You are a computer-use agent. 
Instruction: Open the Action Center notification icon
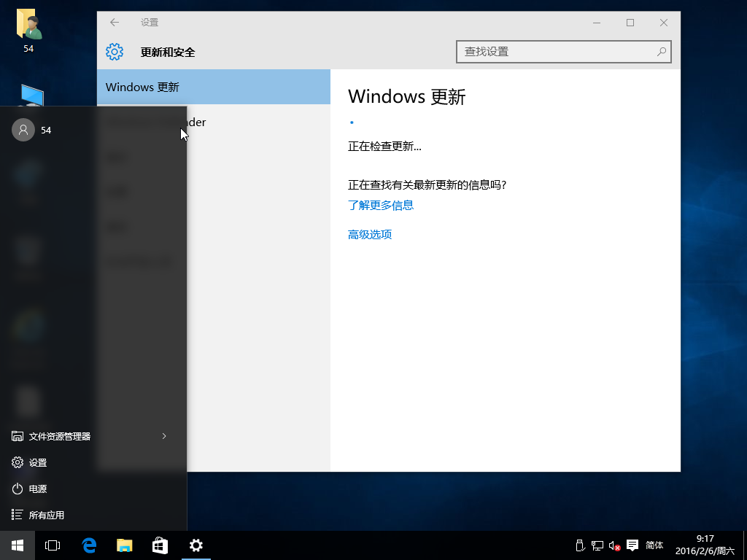pyautogui.click(x=632, y=545)
